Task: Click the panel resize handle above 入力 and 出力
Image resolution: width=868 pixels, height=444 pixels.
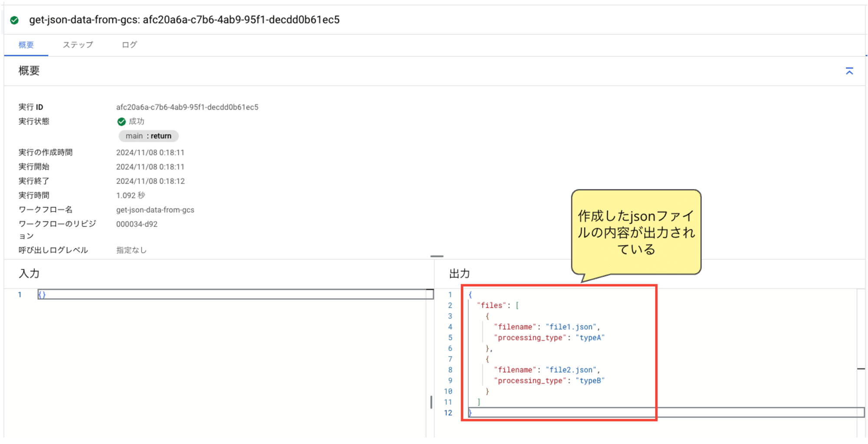Action: coord(437,256)
